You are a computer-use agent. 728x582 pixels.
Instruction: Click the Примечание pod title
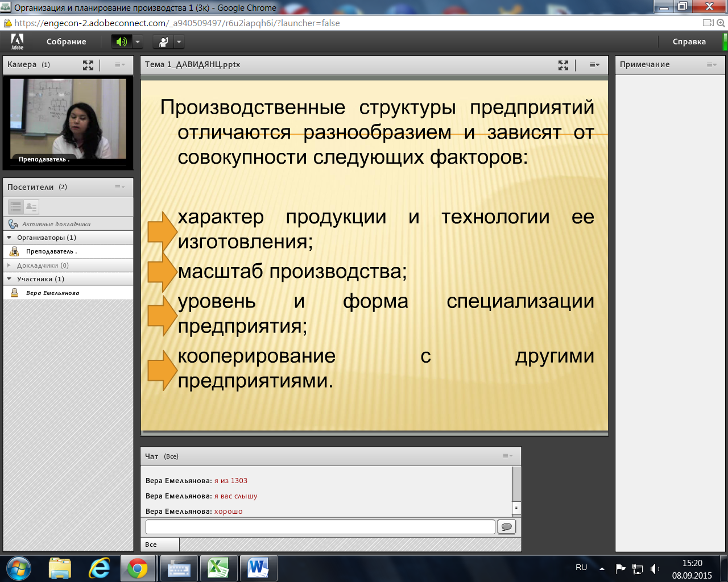(x=645, y=64)
